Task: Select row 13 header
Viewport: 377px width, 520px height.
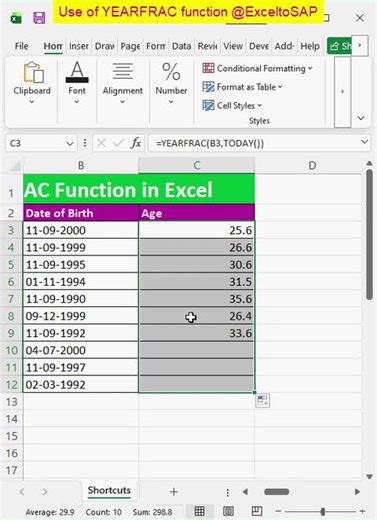Action: [x=12, y=402]
